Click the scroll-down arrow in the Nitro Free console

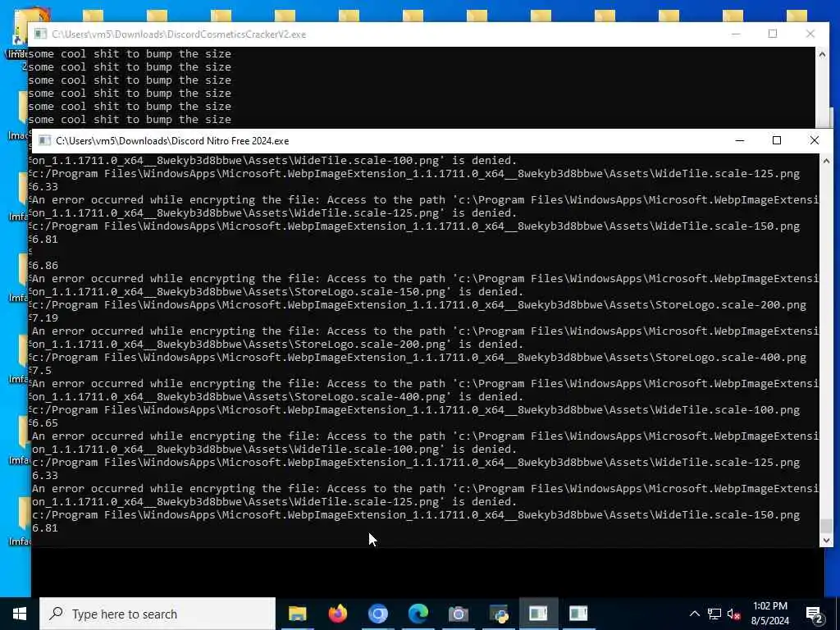(x=826, y=541)
